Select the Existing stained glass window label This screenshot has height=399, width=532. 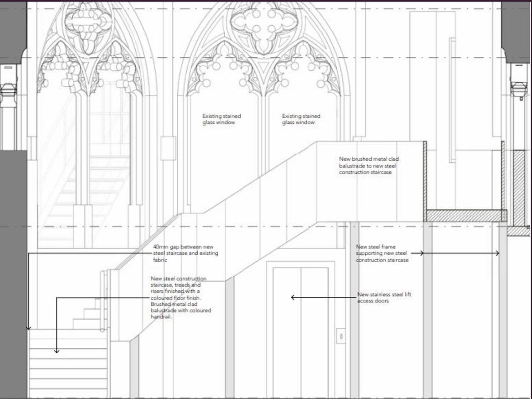221,118
